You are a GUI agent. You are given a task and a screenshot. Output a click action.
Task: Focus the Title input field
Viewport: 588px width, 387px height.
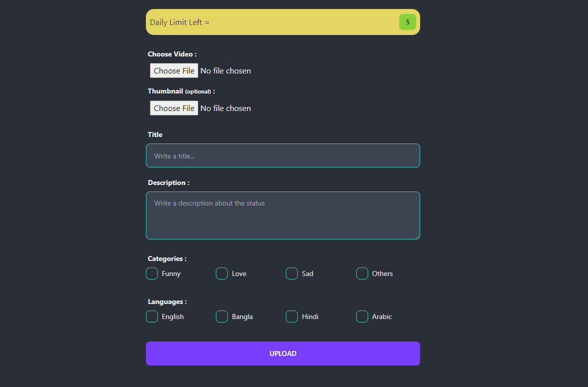pyautogui.click(x=283, y=155)
